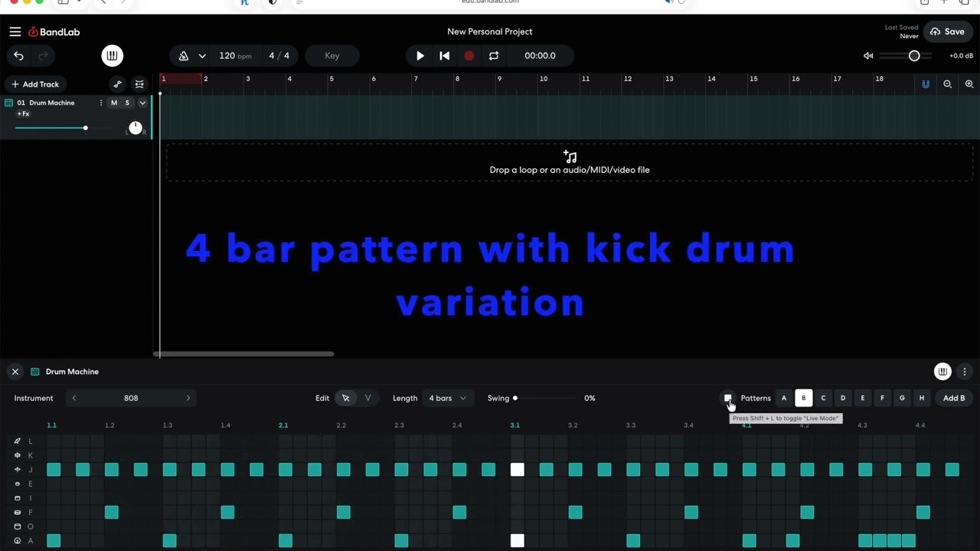980x551 pixels.
Task: Switch to pattern D
Action: (843, 398)
